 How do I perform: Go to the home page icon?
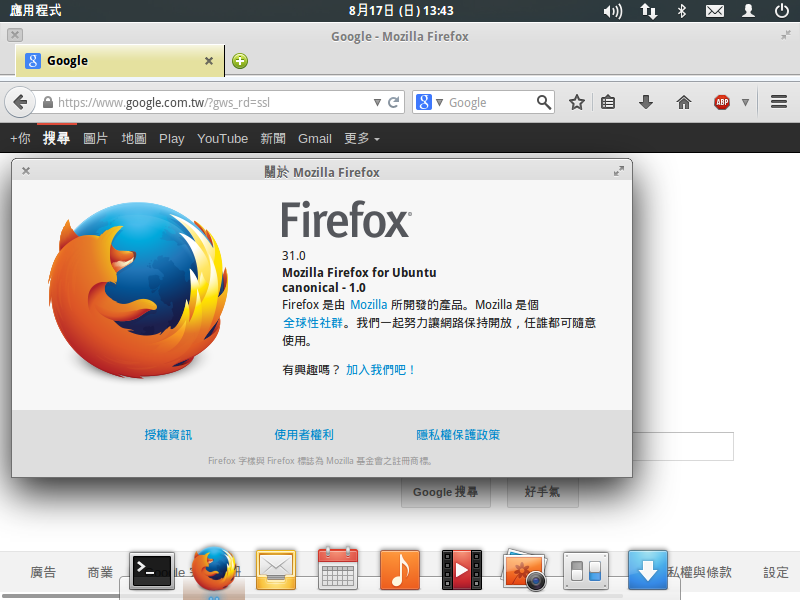[x=684, y=103]
